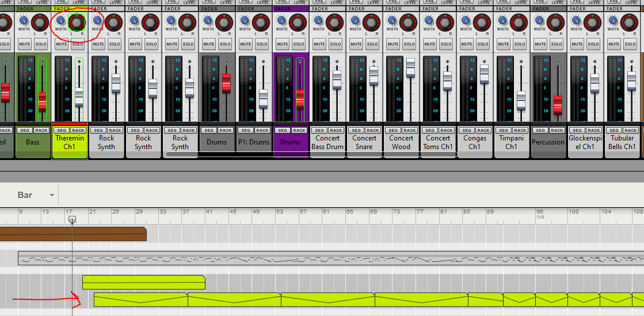Mute the Glockenspiel Ch1 channel
Screen dimensions: 644x316
click(577, 44)
